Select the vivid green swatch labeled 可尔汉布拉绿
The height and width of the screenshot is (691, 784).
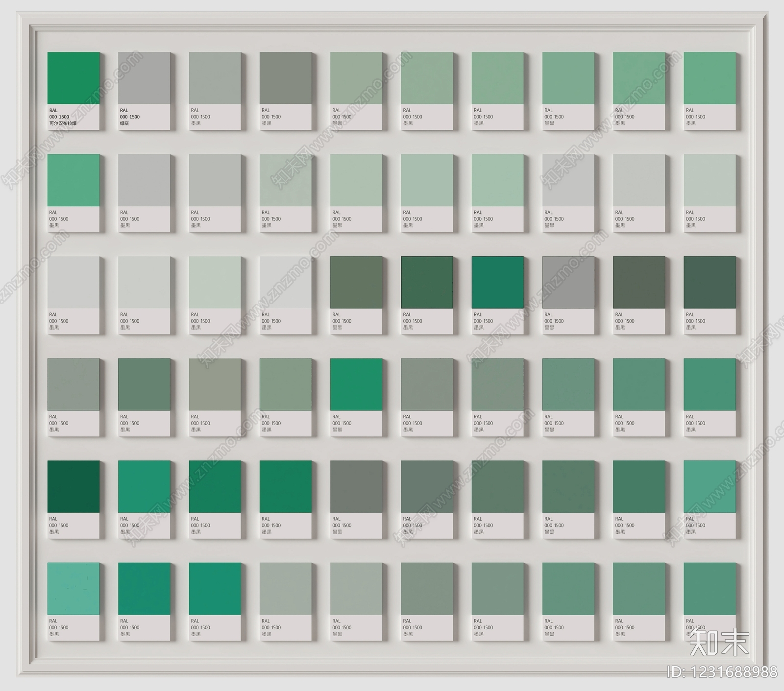(x=73, y=78)
